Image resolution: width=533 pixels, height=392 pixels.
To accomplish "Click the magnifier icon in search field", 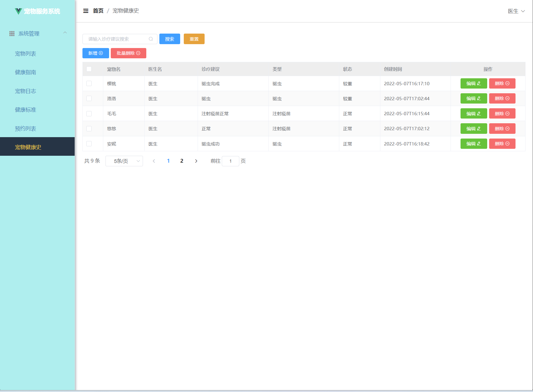I will coord(151,39).
